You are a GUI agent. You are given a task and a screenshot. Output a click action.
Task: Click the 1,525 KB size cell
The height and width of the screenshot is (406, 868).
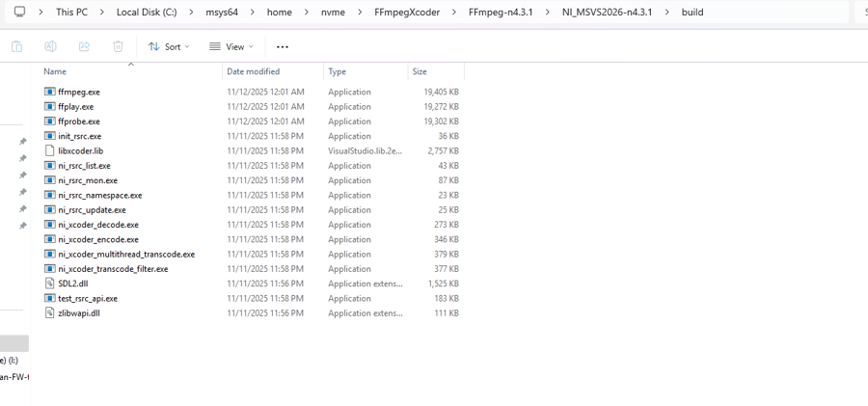(443, 284)
